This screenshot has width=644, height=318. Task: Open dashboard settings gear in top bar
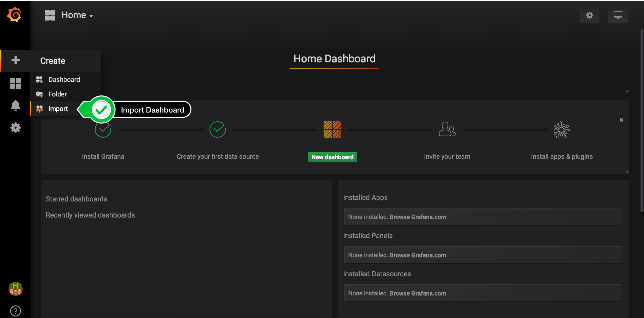coord(590,15)
